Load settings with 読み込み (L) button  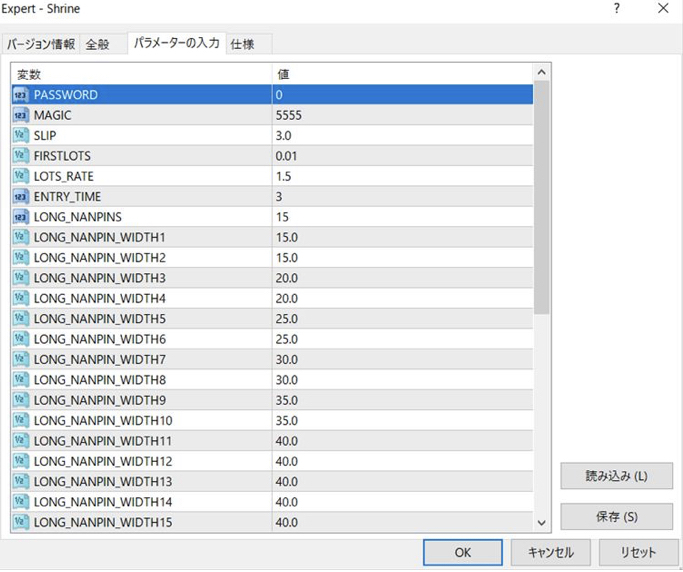616,476
